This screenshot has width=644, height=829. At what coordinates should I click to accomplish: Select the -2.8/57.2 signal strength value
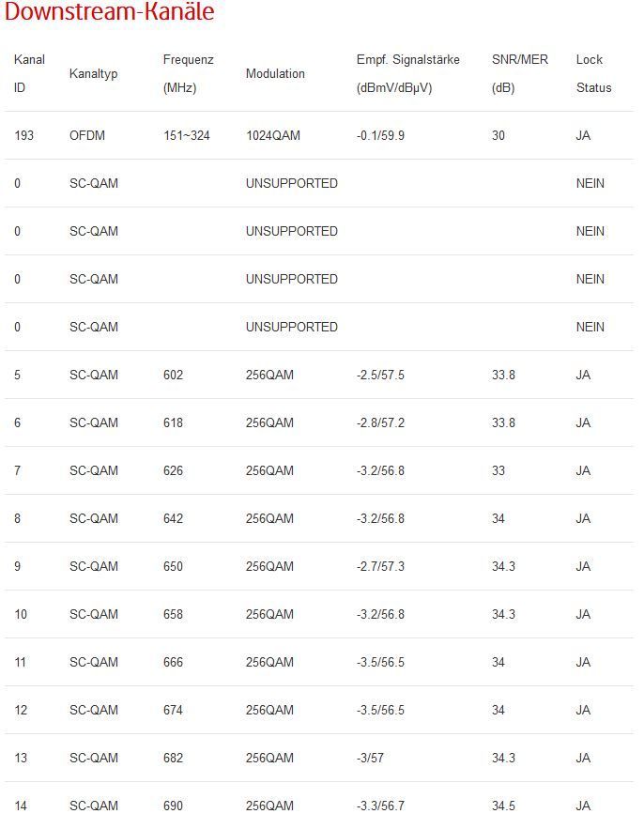tap(380, 422)
